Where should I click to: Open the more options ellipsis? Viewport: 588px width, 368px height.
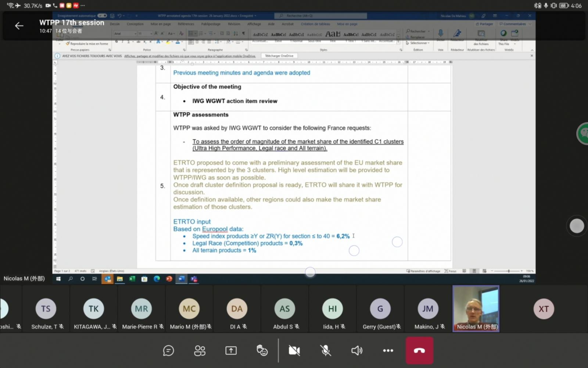point(388,351)
